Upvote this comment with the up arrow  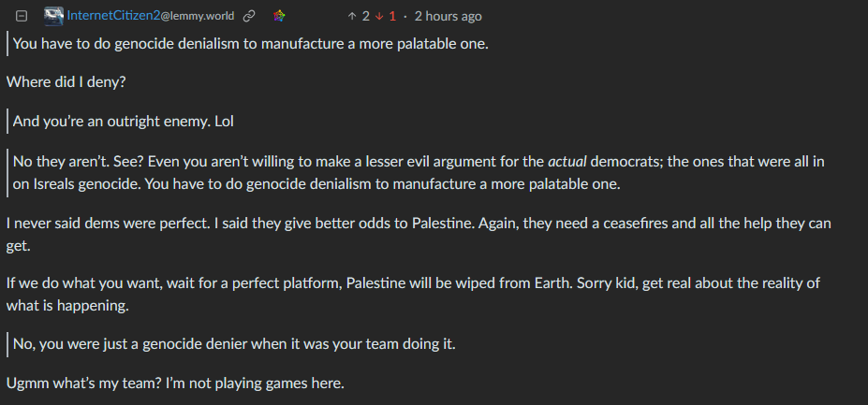(x=351, y=17)
